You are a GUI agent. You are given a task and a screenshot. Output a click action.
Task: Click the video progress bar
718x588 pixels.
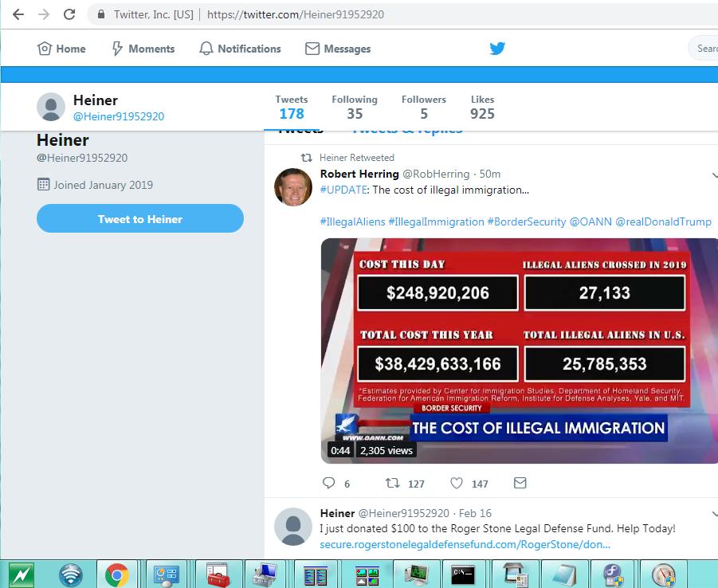[518, 460]
